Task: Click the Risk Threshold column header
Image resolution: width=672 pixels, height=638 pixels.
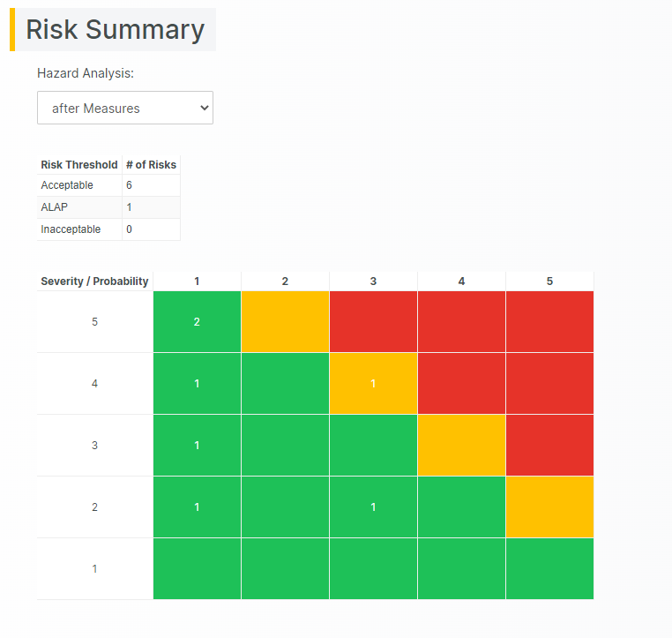Action: pos(79,164)
